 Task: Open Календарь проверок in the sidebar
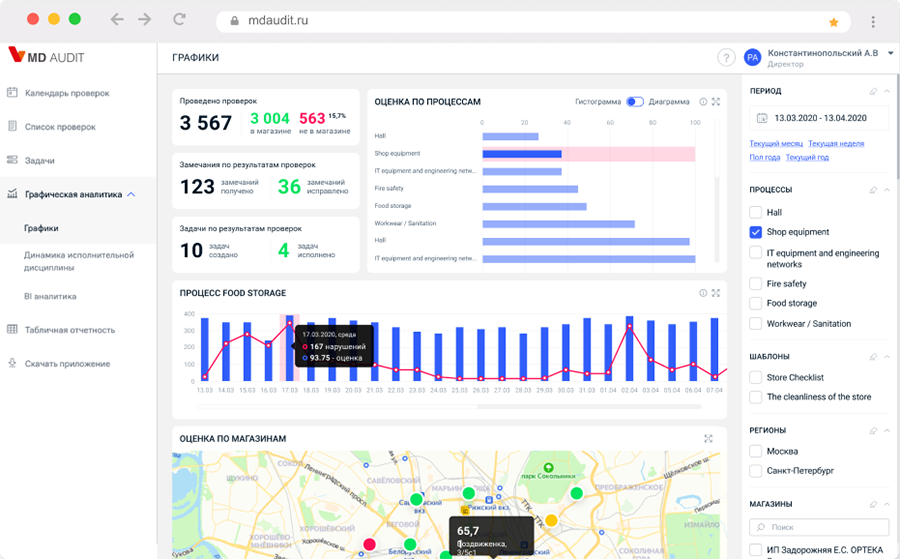click(66, 93)
